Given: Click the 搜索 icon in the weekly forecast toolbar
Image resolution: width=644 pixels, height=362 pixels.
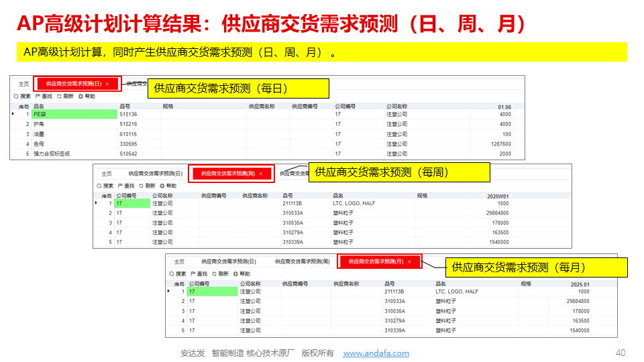Looking at the screenshot, I should pyautogui.click(x=99, y=186).
